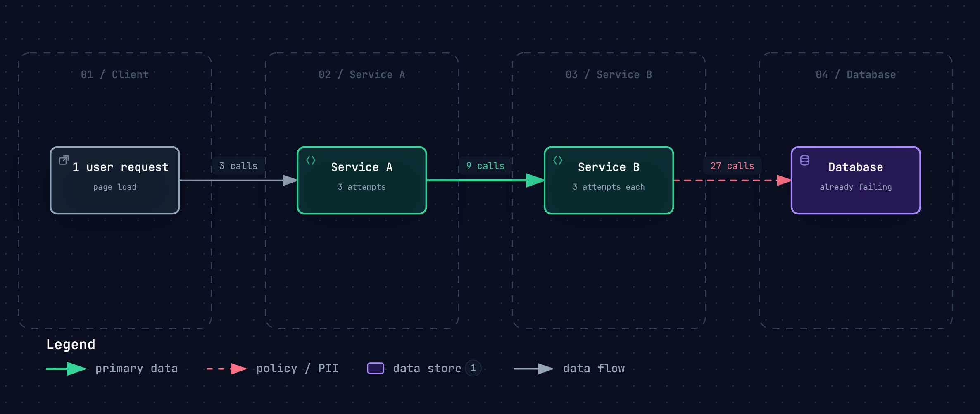Viewport: 980px width, 414px height.
Task: Click the green primary data arrow in legend
Action: (x=67, y=369)
